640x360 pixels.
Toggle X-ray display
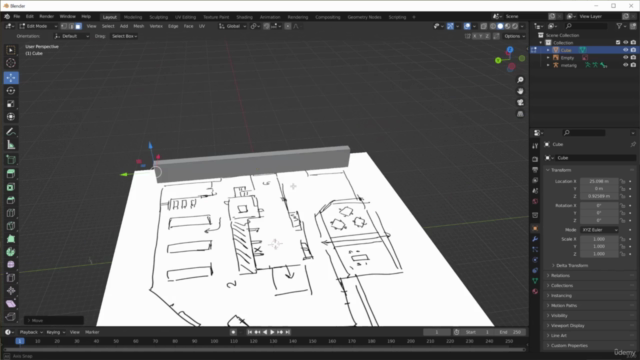[x=483, y=26]
